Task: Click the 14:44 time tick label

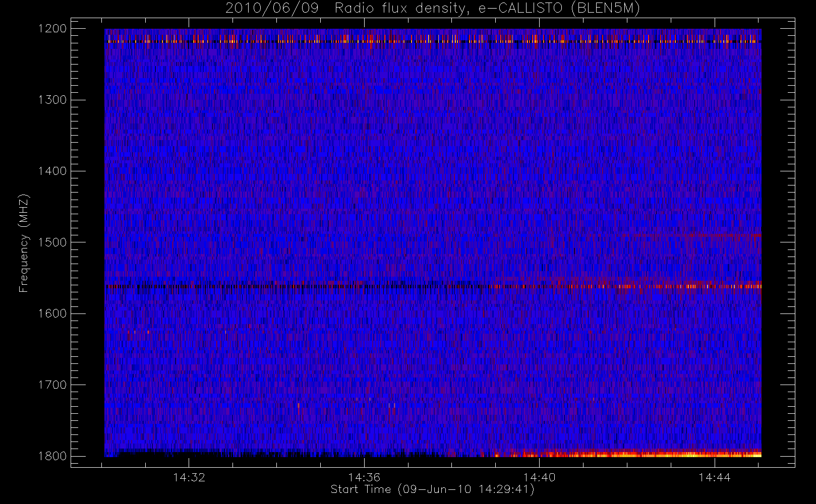Action: coord(715,477)
